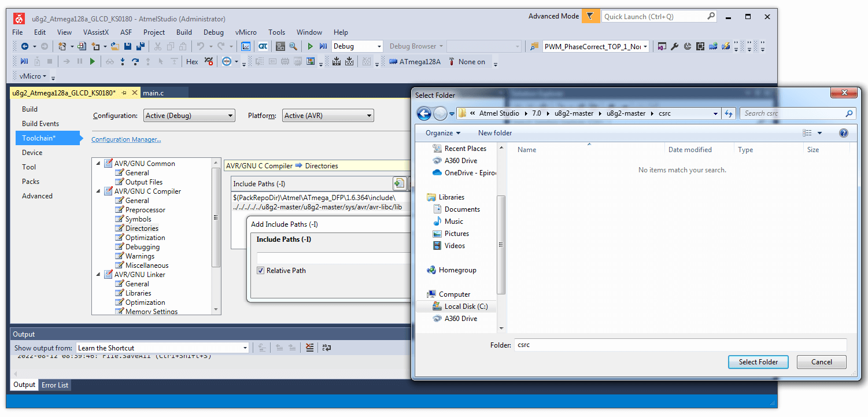Click the Quick Launch search box
The width and height of the screenshot is (868, 417).
[659, 16]
